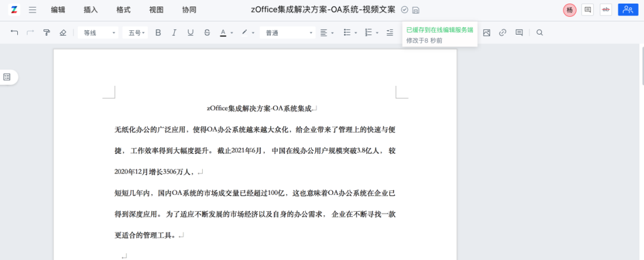Expand the alignment options arrow
644x260 pixels.
(332, 33)
